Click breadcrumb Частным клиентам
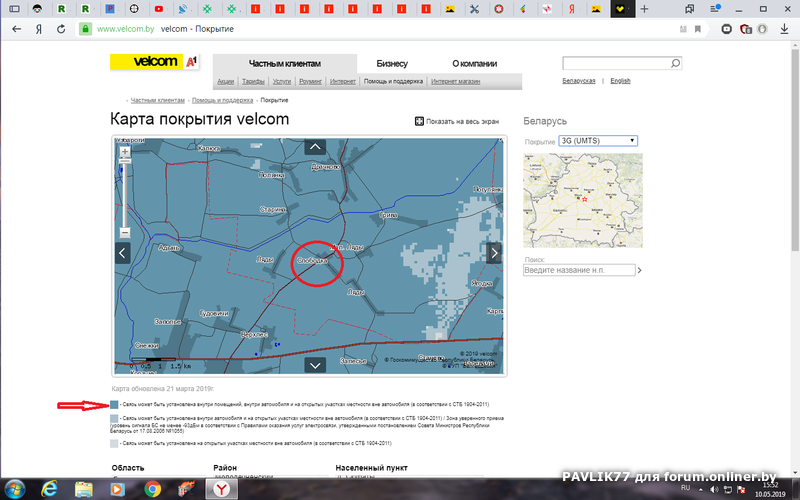The height and width of the screenshot is (500, 800). tap(158, 100)
